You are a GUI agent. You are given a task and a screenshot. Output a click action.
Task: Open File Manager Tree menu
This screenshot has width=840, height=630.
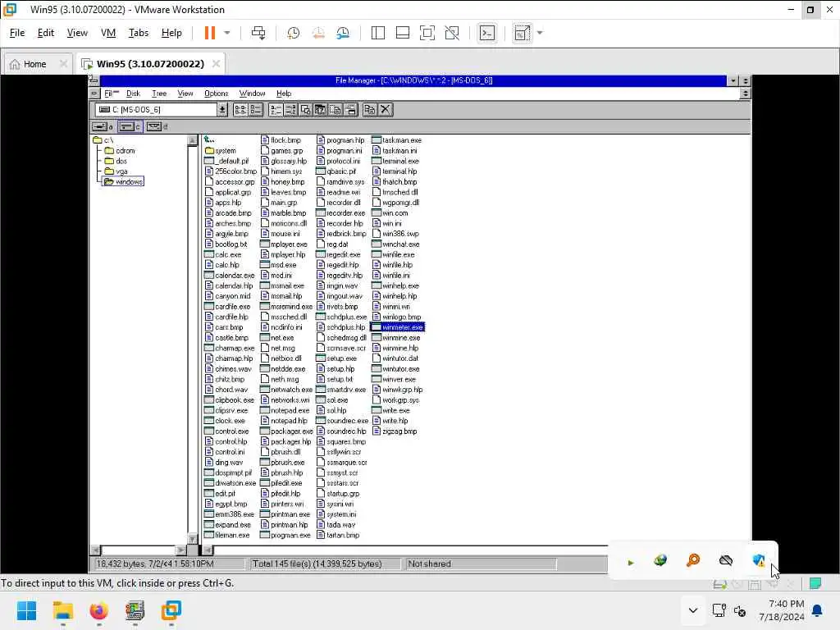(159, 94)
